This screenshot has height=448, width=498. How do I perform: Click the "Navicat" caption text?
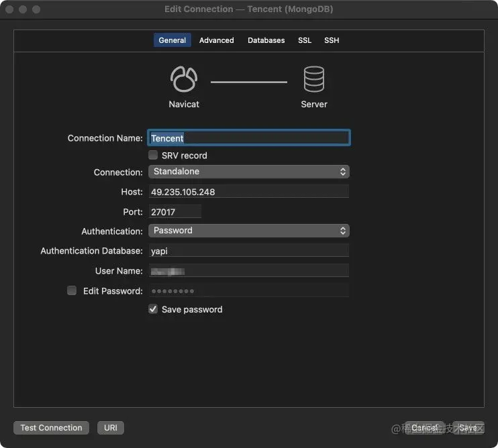pyautogui.click(x=184, y=104)
